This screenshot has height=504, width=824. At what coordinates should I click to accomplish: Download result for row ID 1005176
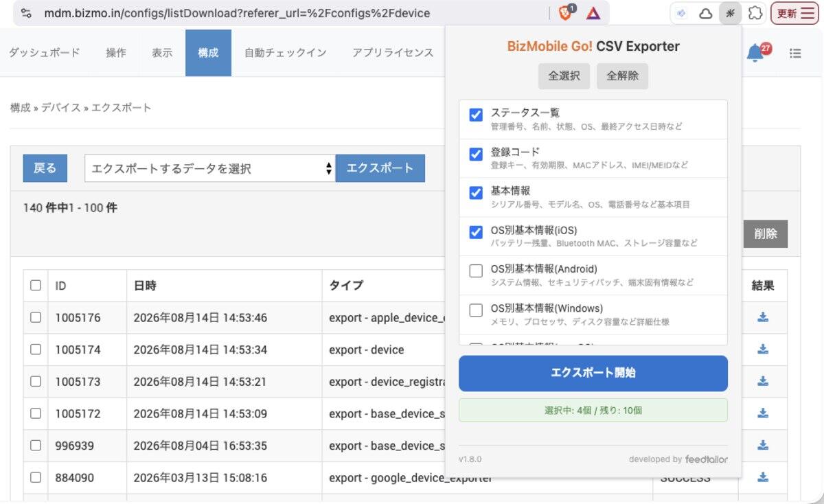pos(763,317)
